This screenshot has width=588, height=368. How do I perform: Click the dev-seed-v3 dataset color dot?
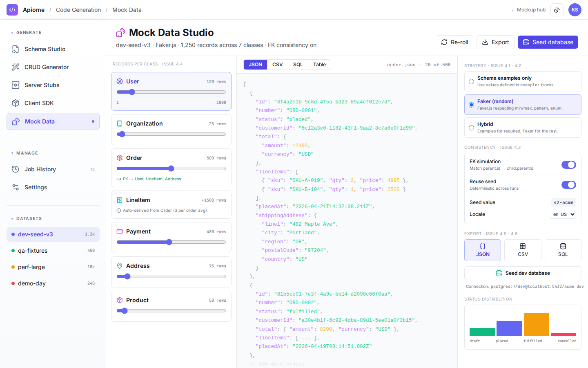click(x=13, y=234)
